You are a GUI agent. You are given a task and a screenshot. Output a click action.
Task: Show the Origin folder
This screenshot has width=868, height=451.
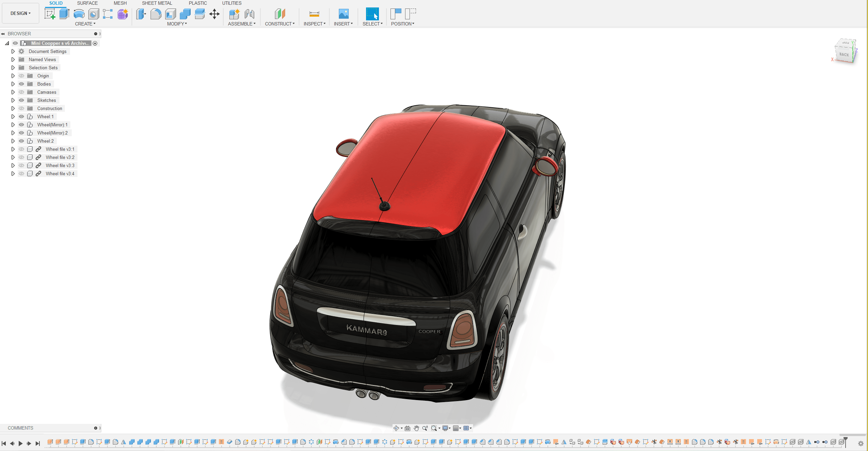pyautogui.click(x=21, y=76)
